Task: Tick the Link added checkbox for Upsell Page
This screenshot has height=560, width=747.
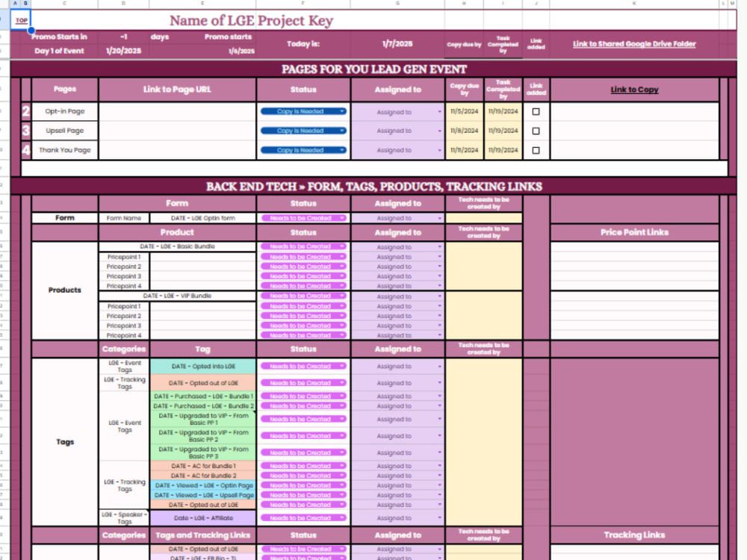Action: (536, 131)
